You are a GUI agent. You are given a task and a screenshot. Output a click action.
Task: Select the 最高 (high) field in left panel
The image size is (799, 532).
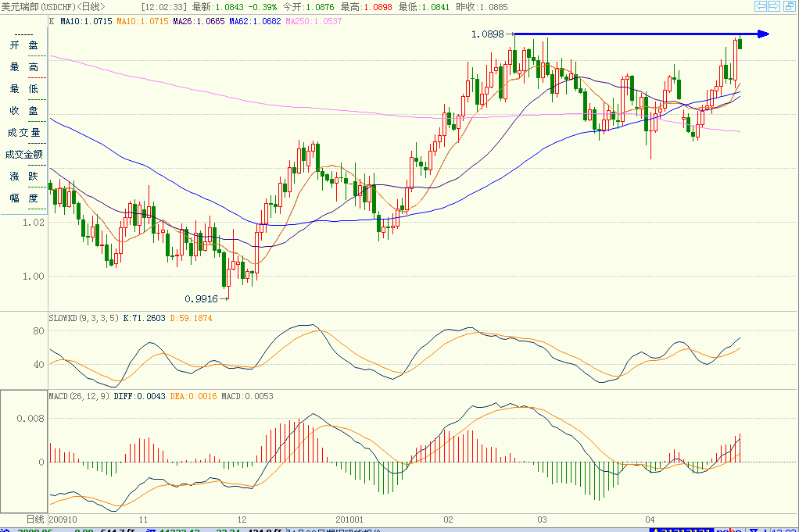coord(24,67)
